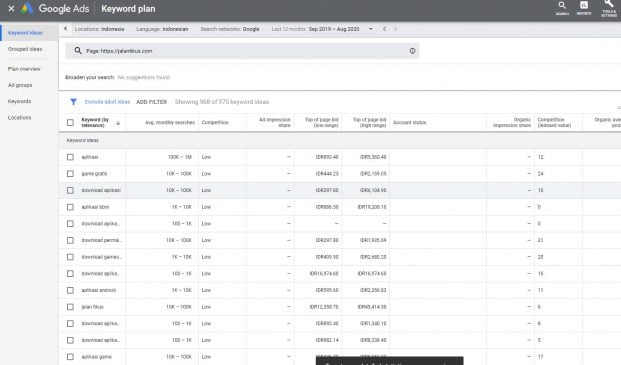Image resolution: width=621 pixels, height=365 pixels.
Task: Open Keywords in sidebar
Action: click(19, 101)
